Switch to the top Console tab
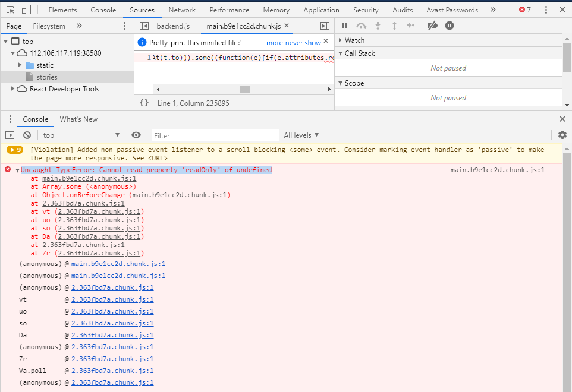Image resolution: width=572 pixels, height=392 pixels. (103, 10)
